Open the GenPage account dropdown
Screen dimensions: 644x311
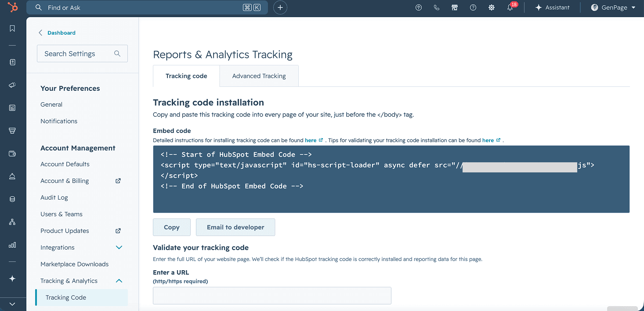coord(613,7)
